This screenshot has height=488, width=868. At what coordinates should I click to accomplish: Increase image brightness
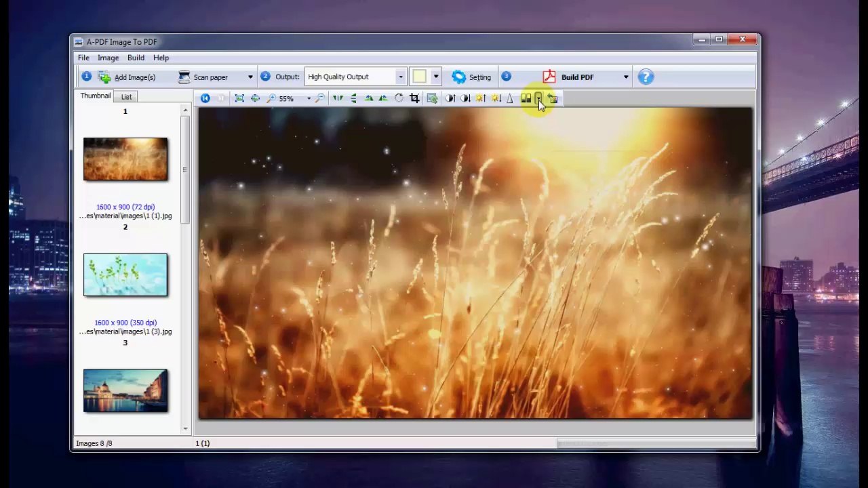click(x=480, y=99)
